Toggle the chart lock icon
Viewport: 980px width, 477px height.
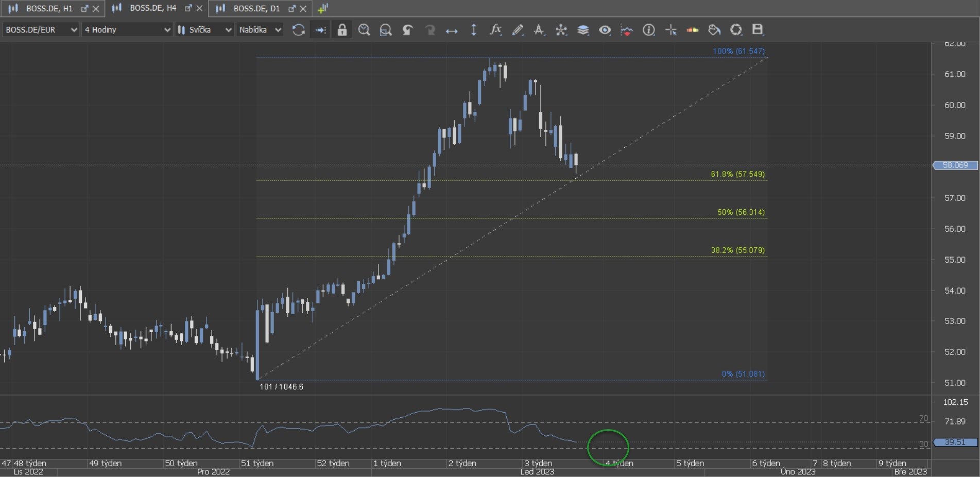(x=342, y=30)
